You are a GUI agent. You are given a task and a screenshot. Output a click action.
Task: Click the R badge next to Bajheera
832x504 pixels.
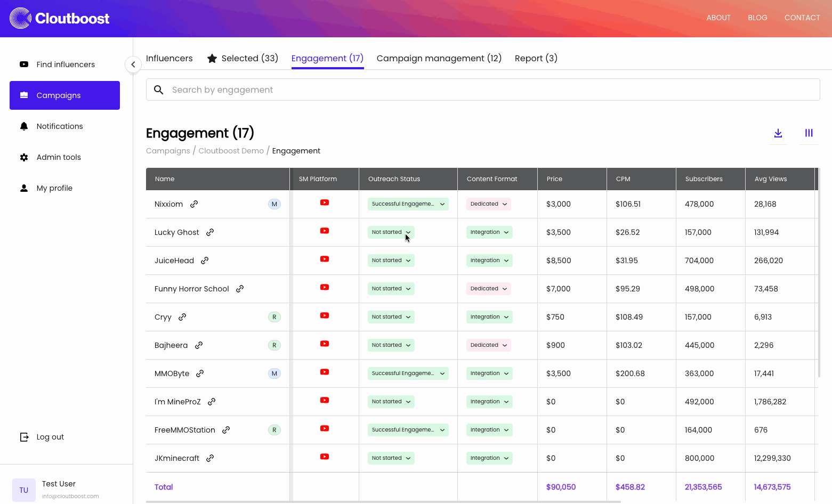(x=274, y=345)
